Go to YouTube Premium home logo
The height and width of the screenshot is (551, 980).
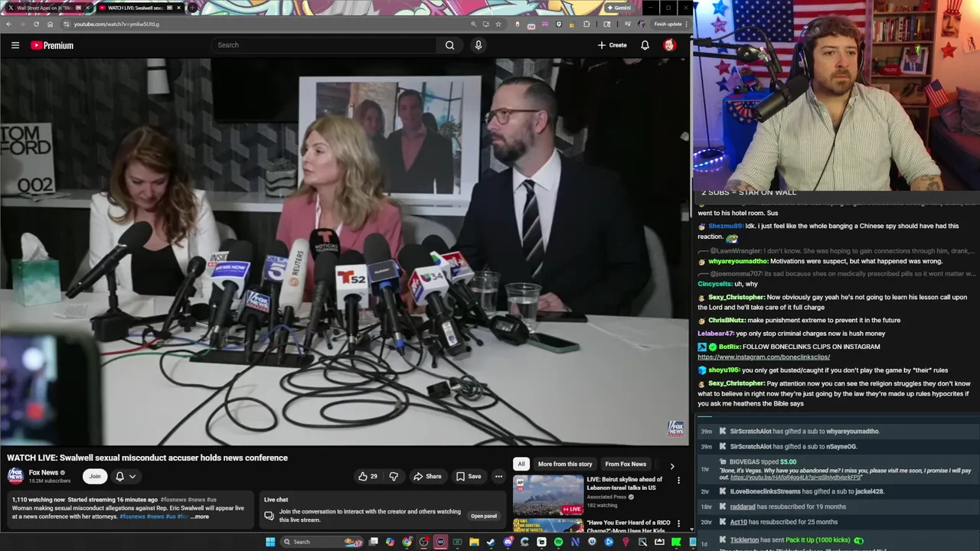tap(52, 45)
